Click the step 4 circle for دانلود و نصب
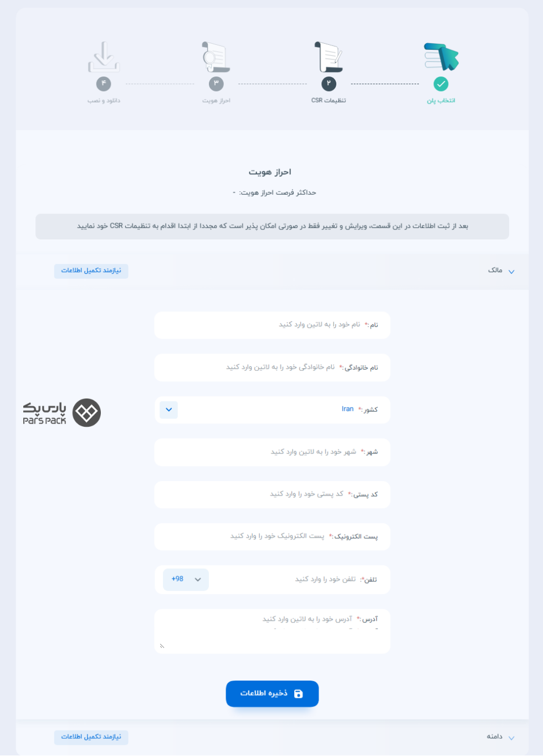The image size is (543, 756). coord(104,84)
